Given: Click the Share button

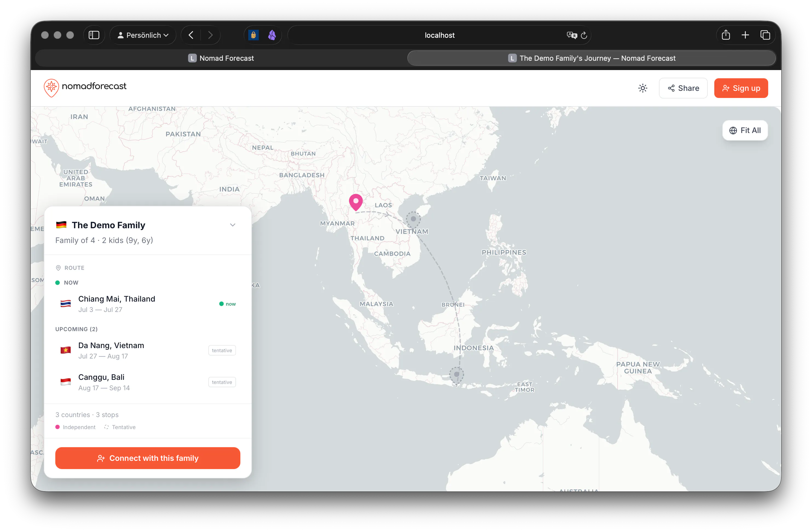Looking at the screenshot, I should coord(683,88).
